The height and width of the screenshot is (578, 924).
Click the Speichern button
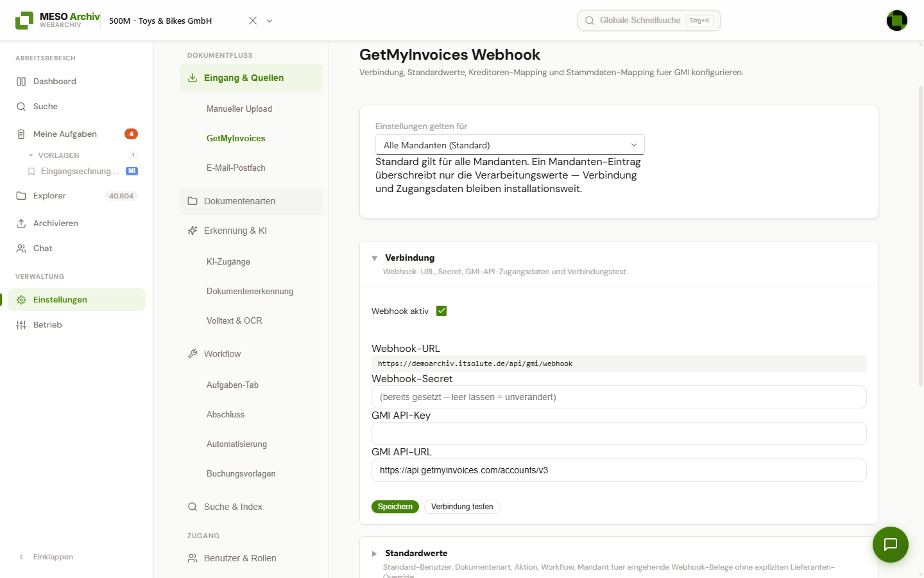click(x=395, y=507)
